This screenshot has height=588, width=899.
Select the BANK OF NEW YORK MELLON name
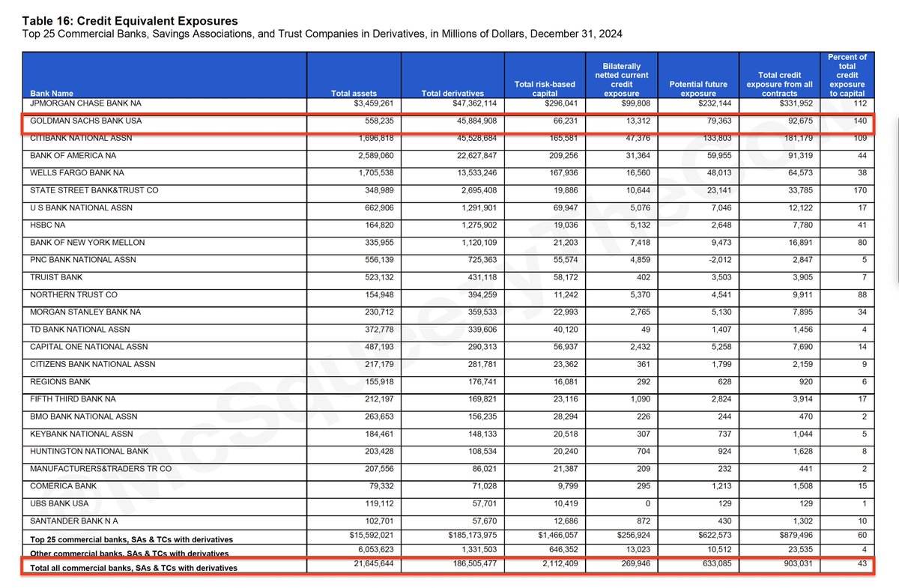coord(88,242)
